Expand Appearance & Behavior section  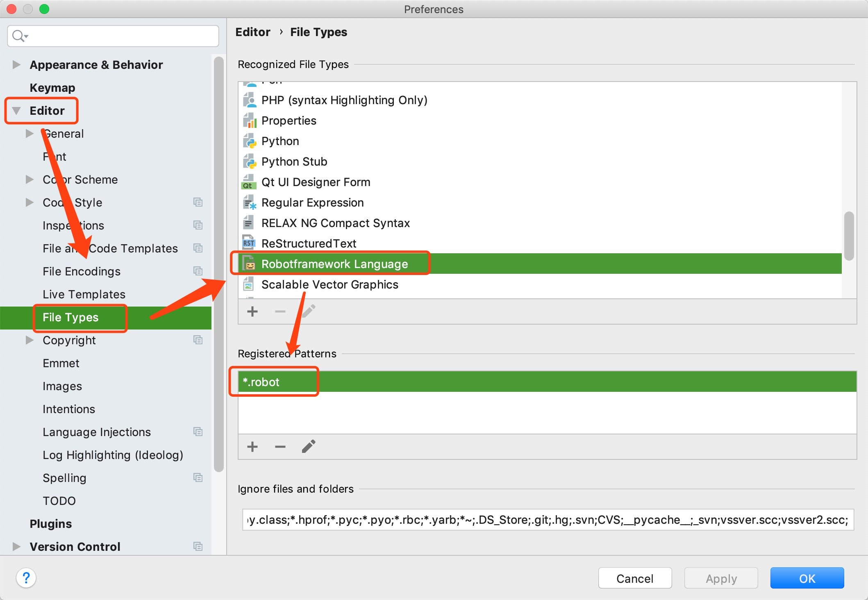(16, 65)
